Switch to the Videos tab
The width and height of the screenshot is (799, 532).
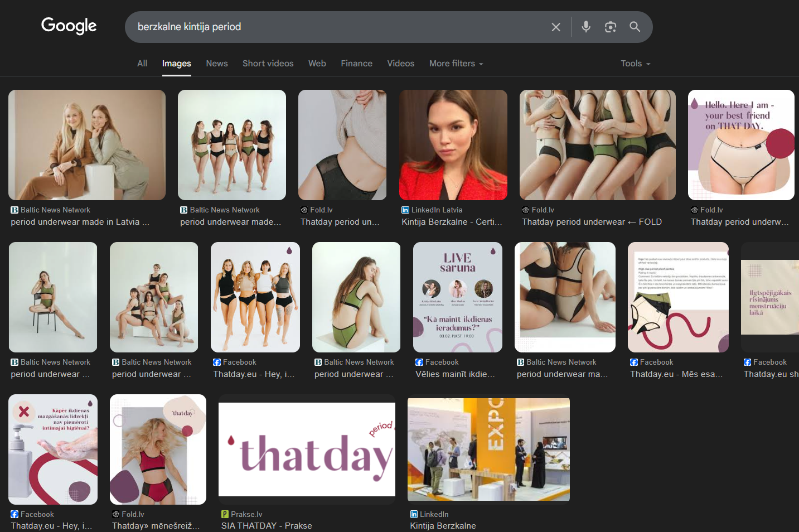coord(401,64)
